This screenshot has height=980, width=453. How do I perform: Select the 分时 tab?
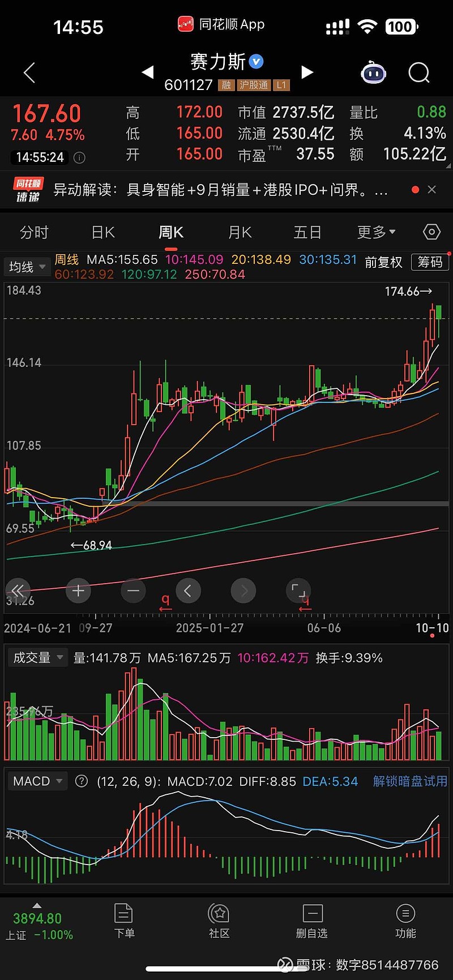tap(34, 232)
